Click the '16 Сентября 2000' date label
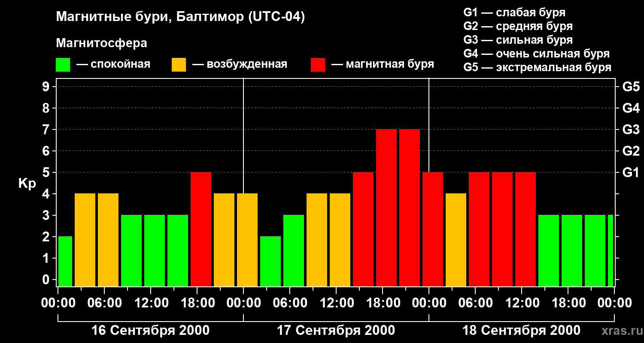 [151, 331]
